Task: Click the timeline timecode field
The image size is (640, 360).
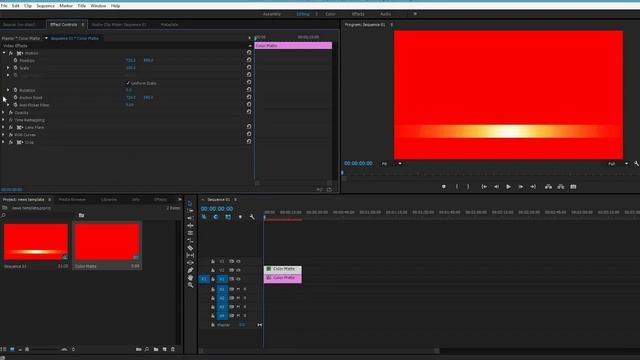Action: point(217,209)
